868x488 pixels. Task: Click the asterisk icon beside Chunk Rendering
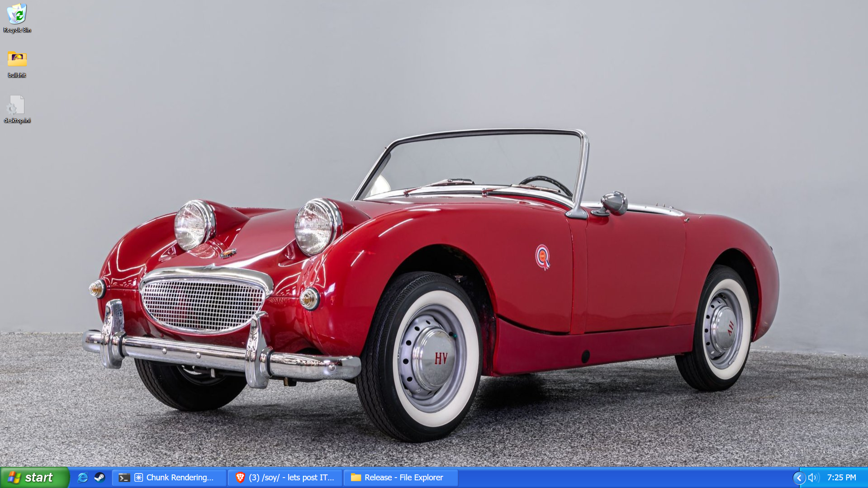click(139, 478)
